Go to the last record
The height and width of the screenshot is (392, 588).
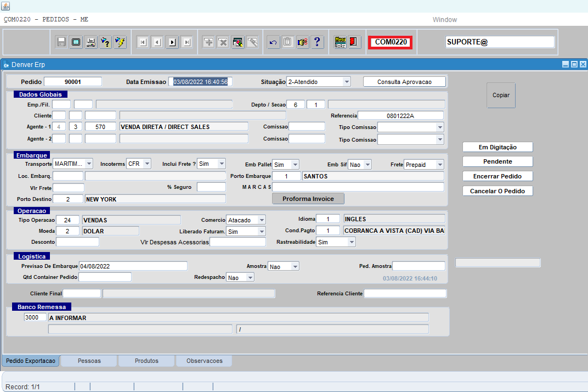pos(186,42)
